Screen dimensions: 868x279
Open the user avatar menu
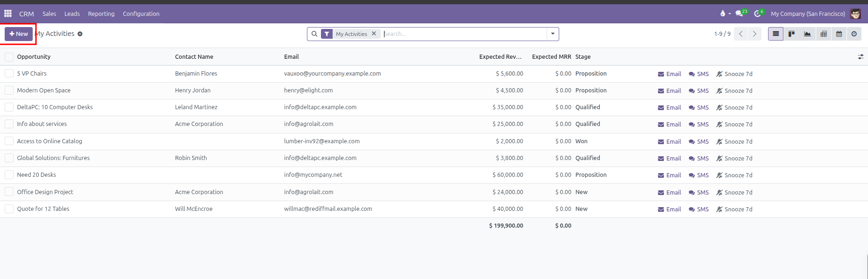(855, 14)
